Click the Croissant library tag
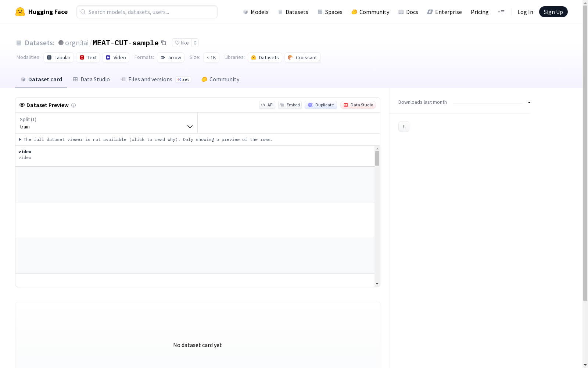Screen dimensions: 588x368 [302, 57]
